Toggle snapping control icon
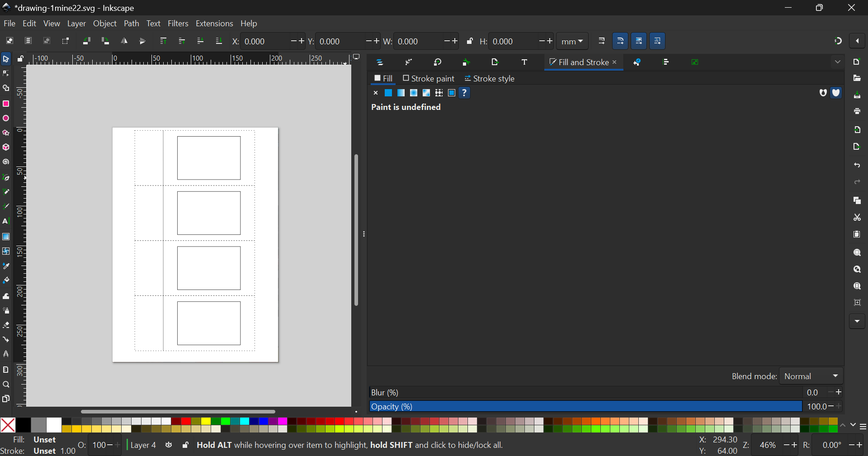 [838, 41]
